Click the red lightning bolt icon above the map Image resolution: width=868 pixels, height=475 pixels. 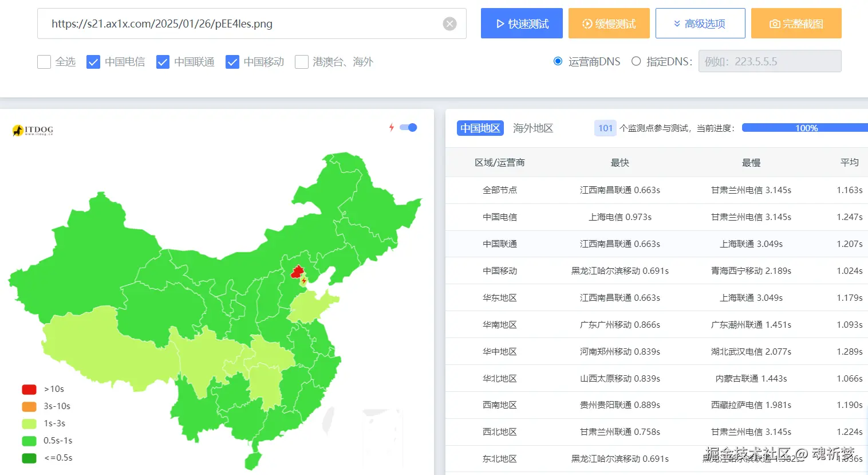coord(392,127)
